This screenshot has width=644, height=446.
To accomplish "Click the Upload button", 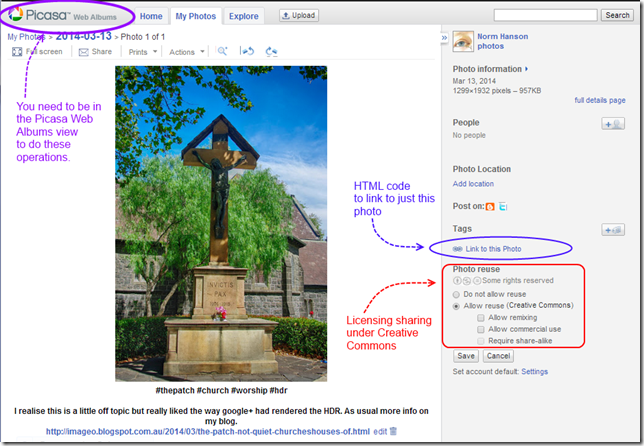I will 299,16.
